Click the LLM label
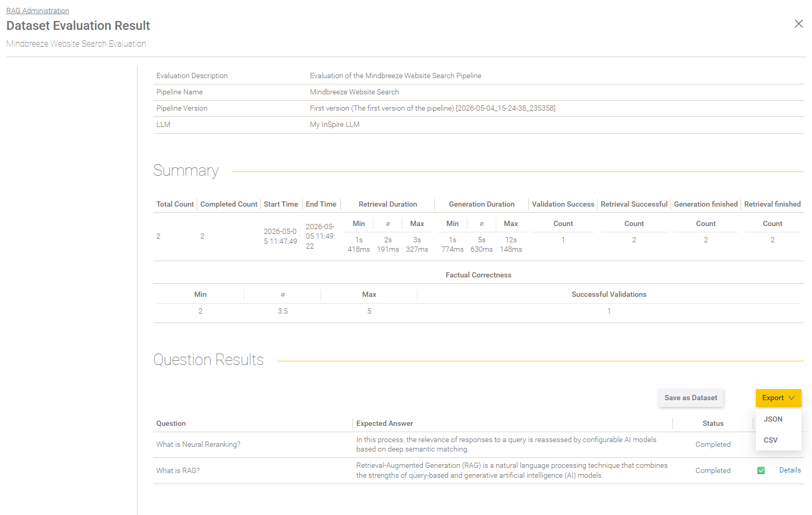The width and height of the screenshot is (812, 515). point(163,124)
